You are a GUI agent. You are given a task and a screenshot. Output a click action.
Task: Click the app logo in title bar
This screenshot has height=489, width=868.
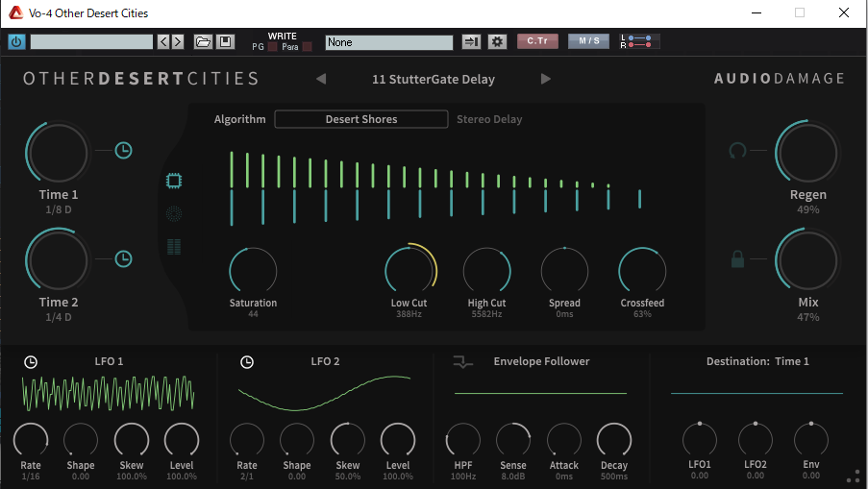(x=15, y=12)
